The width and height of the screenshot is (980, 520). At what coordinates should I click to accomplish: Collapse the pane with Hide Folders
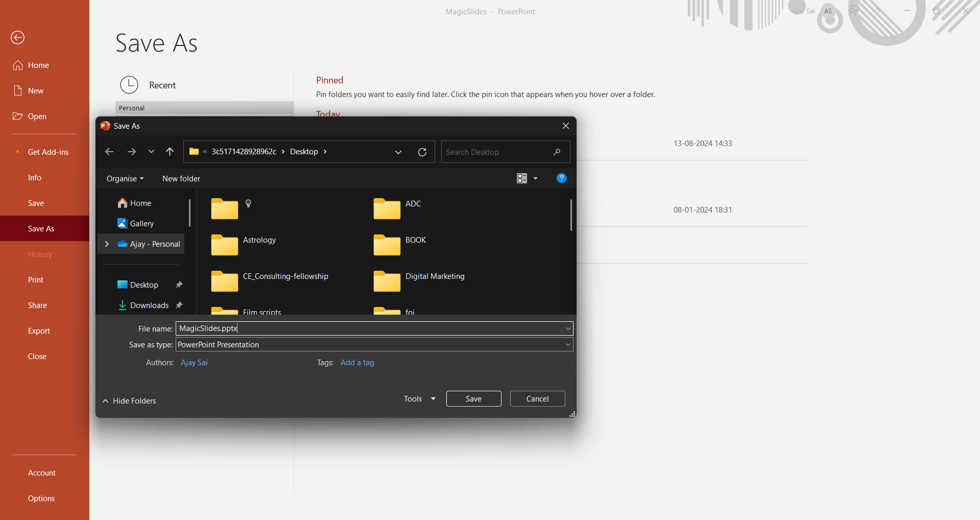tap(129, 401)
